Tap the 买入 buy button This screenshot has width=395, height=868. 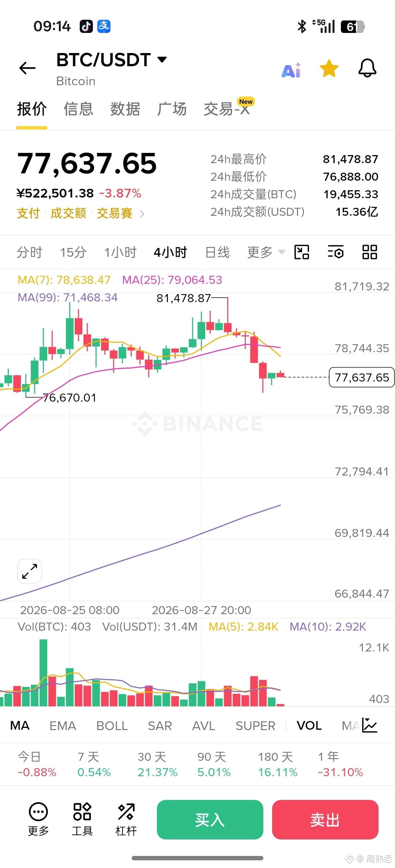[210, 820]
